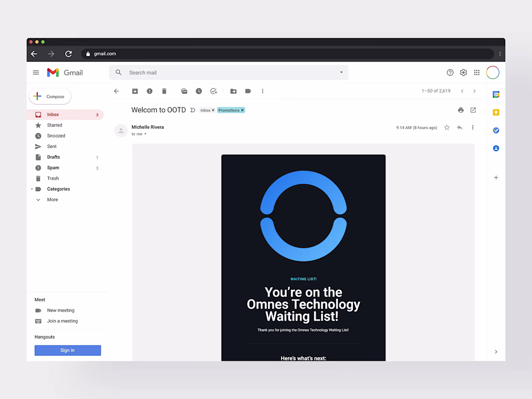
Task: Go to the older email
Action: (x=474, y=91)
